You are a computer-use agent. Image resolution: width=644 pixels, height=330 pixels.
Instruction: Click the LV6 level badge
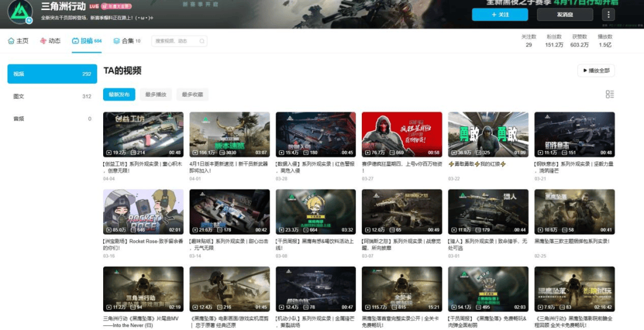[94, 6]
